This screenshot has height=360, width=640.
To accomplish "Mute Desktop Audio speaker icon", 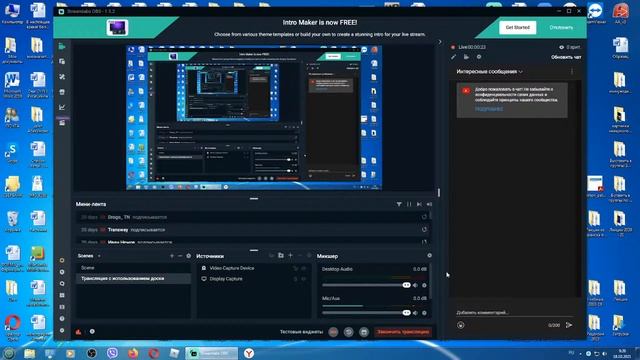I will point(416,285).
